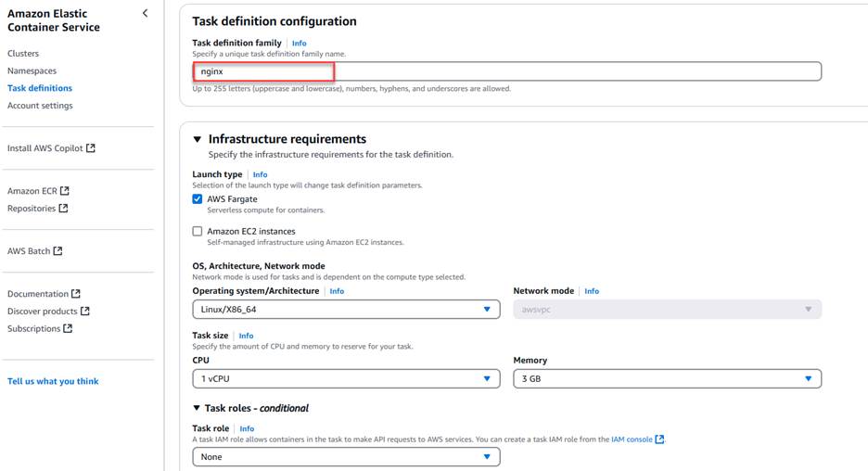Go to Task definitions in sidebar
The height and width of the screenshot is (471, 868).
pyautogui.click(x=40, y=88)
